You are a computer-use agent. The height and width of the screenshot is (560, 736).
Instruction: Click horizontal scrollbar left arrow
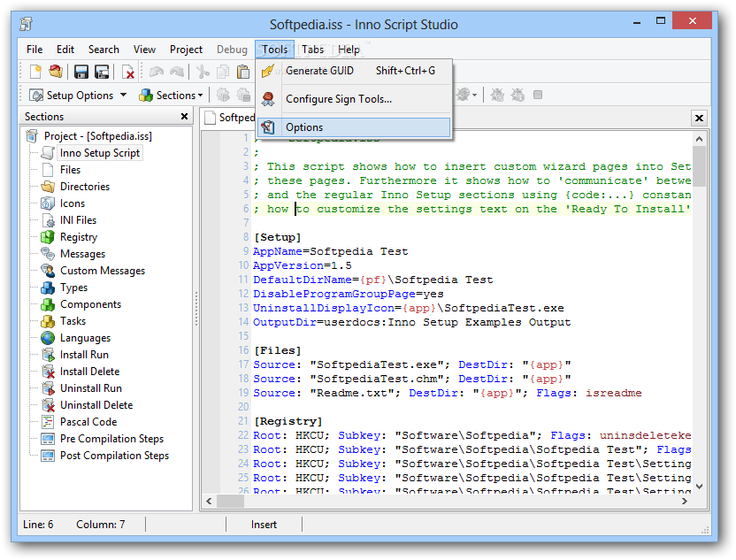click(210, 502)
